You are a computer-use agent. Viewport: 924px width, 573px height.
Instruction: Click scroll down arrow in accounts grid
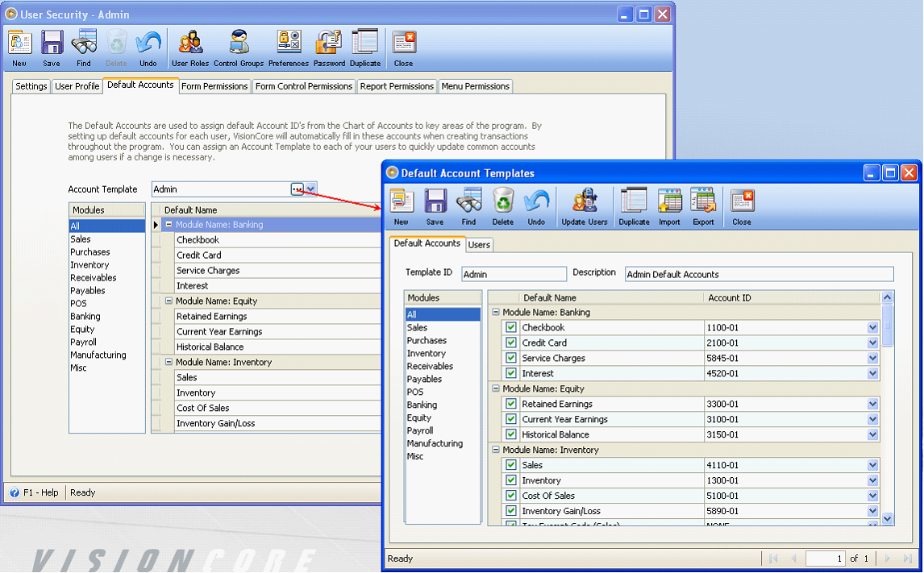[888, 519]
